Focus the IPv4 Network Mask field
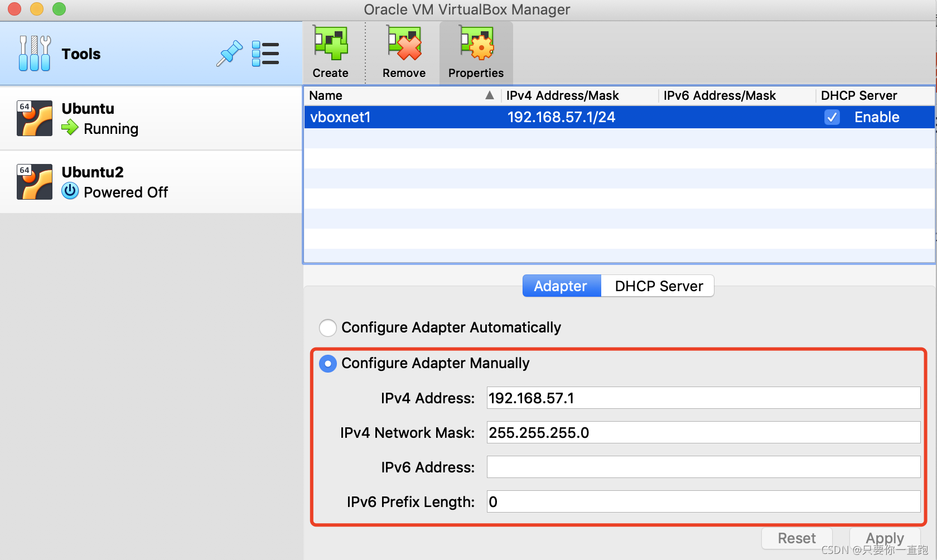 pos(703,432)
